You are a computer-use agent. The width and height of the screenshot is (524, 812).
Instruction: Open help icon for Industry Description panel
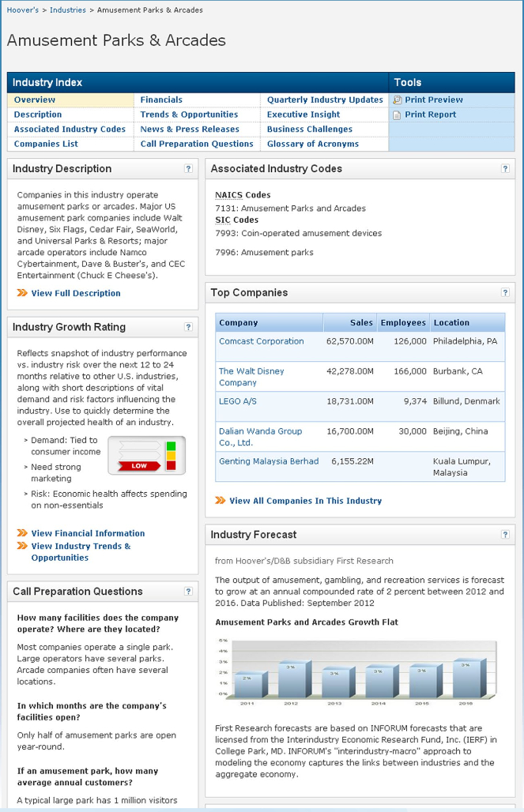(188, 169)
